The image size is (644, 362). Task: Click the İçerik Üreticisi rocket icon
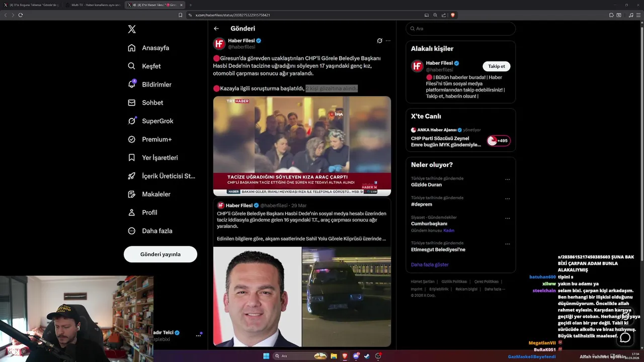click(132, 176)
